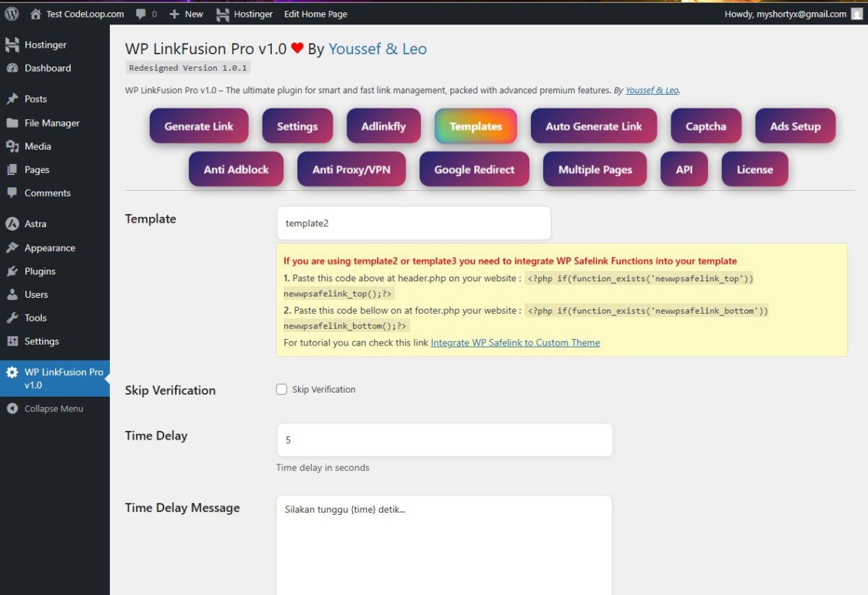Click the plus icon next to New

pyautogui.click(x=174, y=14)
